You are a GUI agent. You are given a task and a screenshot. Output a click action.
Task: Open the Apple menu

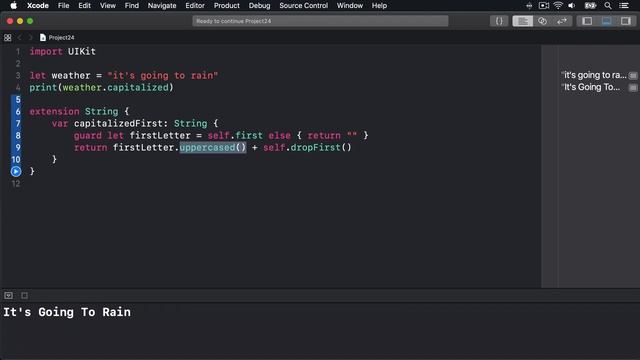pos(13,6)
